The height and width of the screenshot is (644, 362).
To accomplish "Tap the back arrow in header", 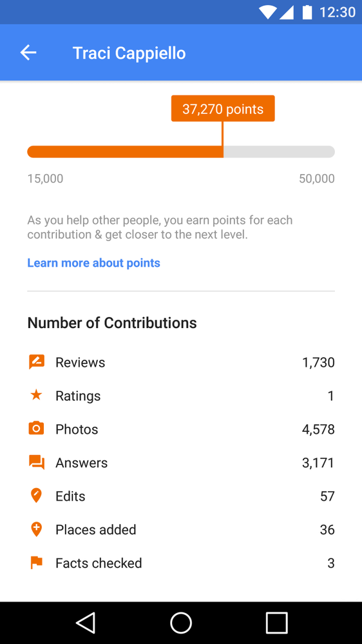I will 28,53.
